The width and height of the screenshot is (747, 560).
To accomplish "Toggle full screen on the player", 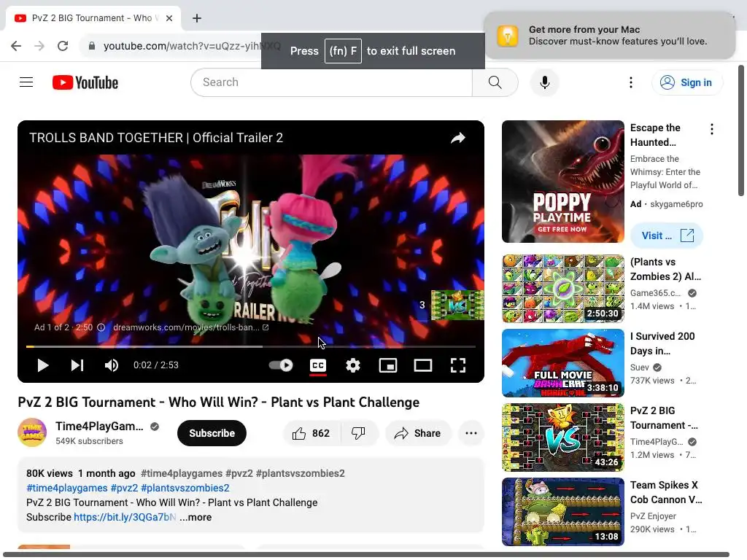I will coord(458,365).
